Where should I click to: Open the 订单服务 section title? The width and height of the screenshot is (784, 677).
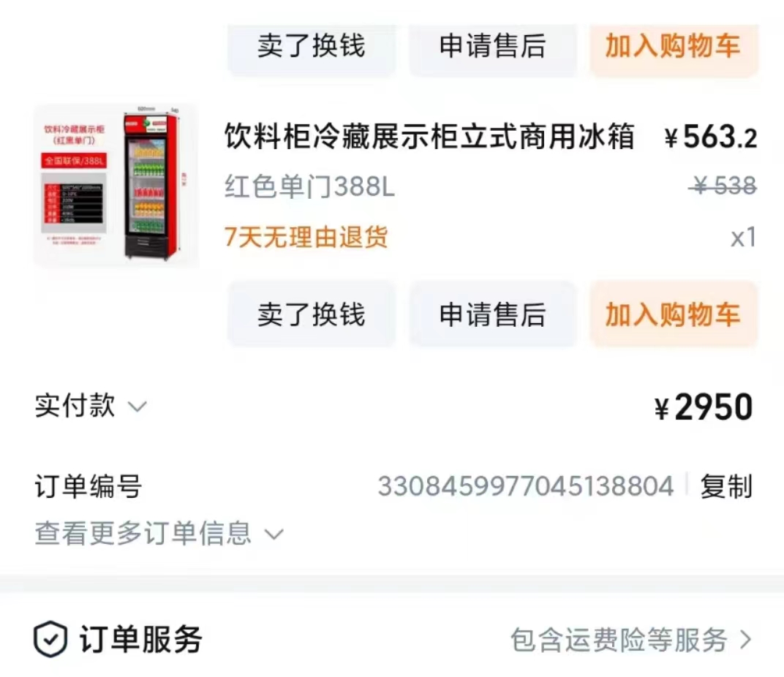pyautogui.click(x=140, y=639)
